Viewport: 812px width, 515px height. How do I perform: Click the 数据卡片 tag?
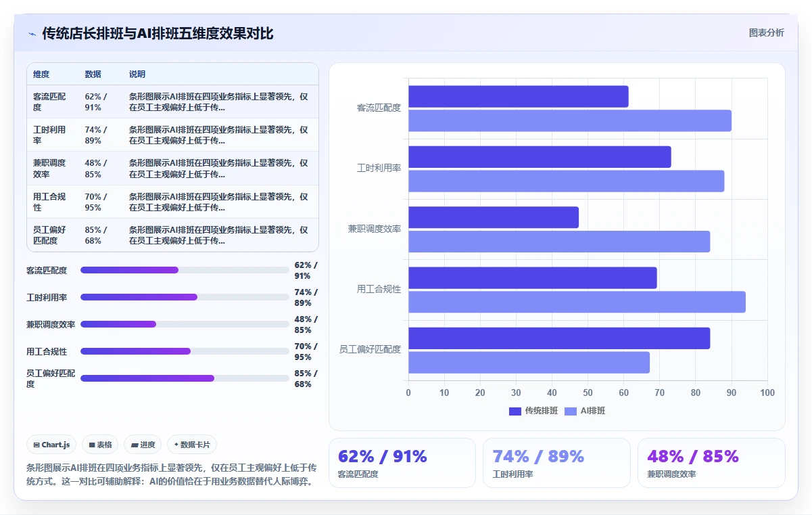tap(192, 445)
